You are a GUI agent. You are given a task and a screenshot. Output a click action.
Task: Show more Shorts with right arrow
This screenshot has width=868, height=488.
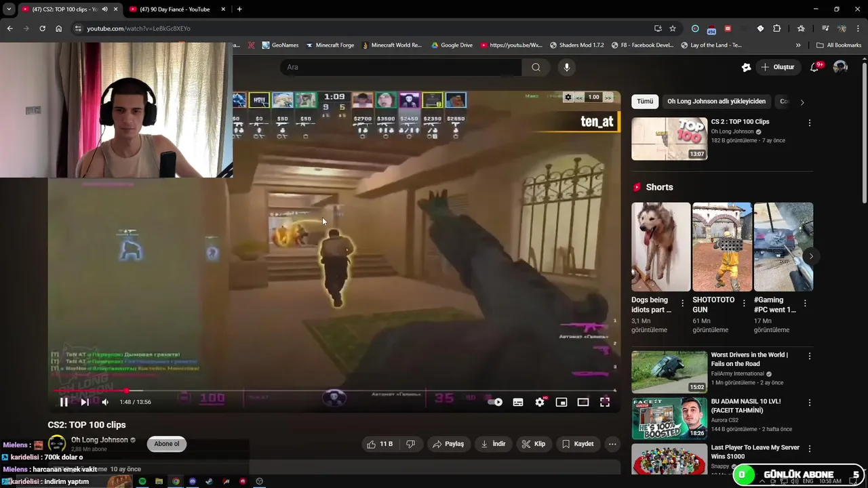811,256
